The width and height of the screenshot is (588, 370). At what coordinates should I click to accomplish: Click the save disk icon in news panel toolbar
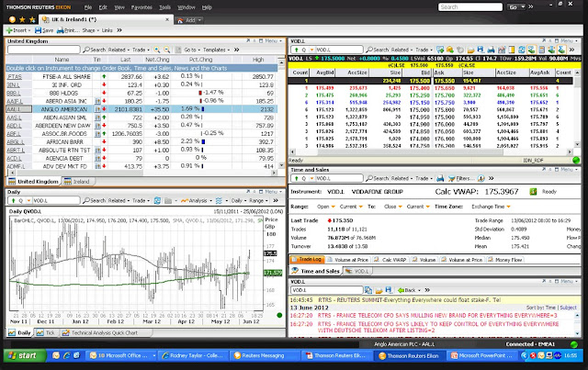click(389, 290)
